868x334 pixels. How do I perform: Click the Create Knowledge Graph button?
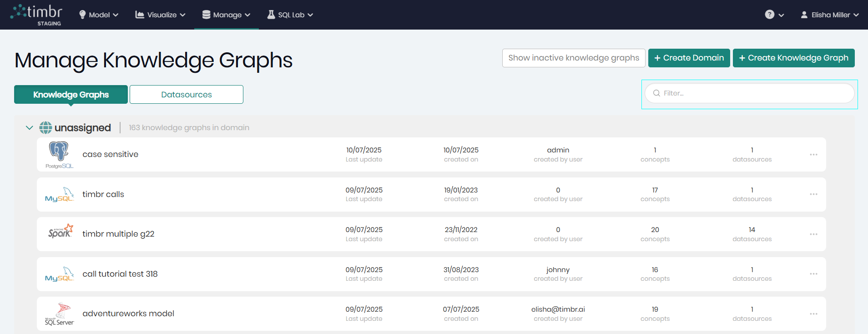pos(793,58)
